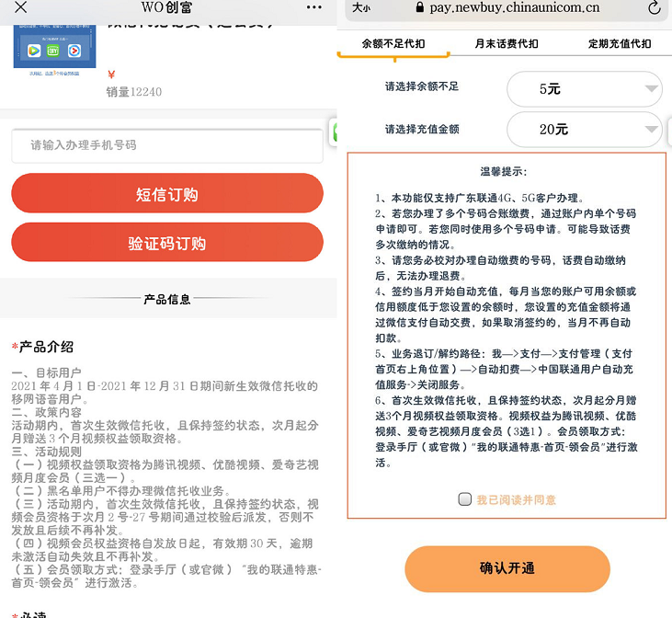The image size is (672, 618).
Task: Click the 请选择余额不足 label
Action: tap(422, 86)
